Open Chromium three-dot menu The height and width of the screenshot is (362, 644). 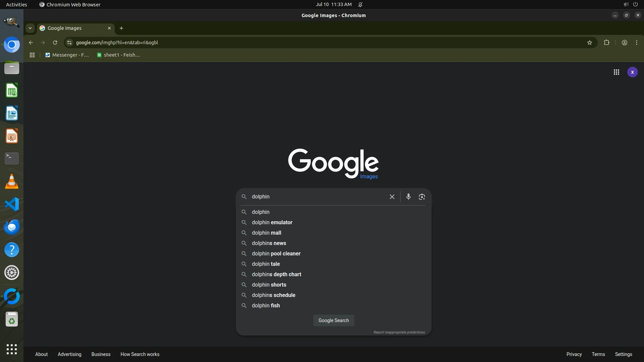point(636,43)
